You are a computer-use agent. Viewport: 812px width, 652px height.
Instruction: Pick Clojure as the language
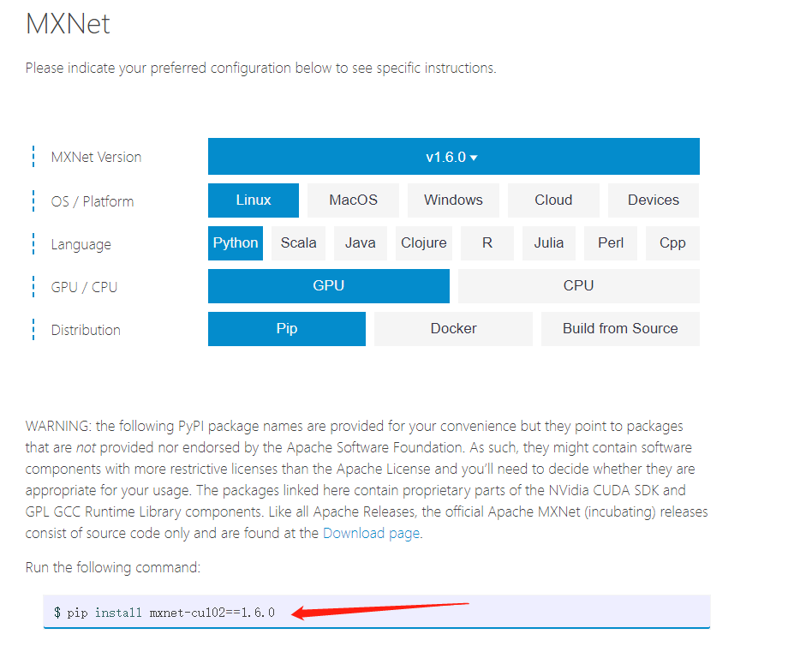[x=424, y=242]
